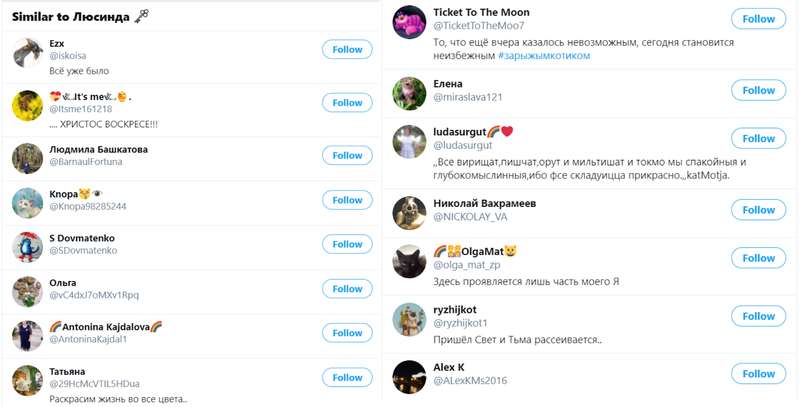This screenshot has height=407, width=800.
Task: Open Ezx profile avatar
Action: pyautogui.click(x=27, y=52)
